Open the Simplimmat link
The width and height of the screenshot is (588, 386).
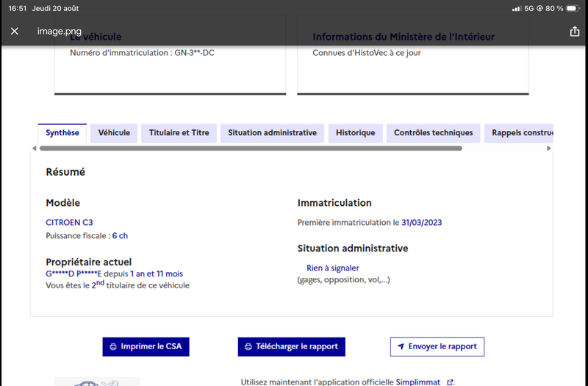point(417,382)
